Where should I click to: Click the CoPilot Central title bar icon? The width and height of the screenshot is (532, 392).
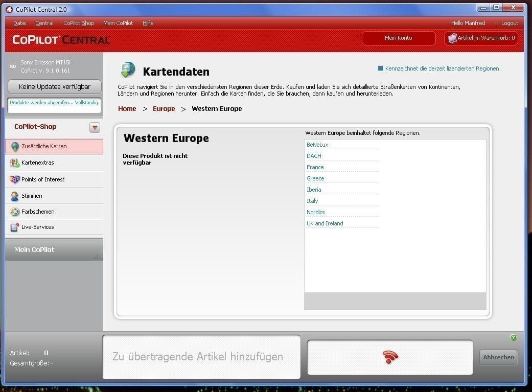(10, 10)
